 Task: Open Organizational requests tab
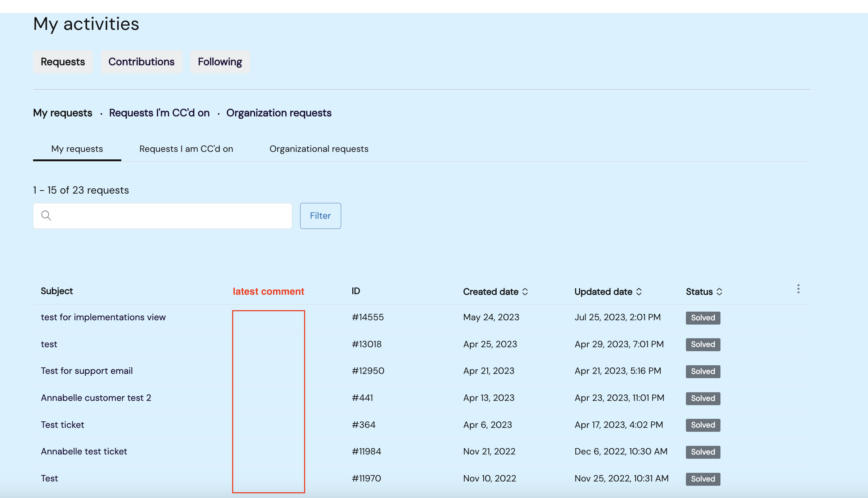coord(318,149)
